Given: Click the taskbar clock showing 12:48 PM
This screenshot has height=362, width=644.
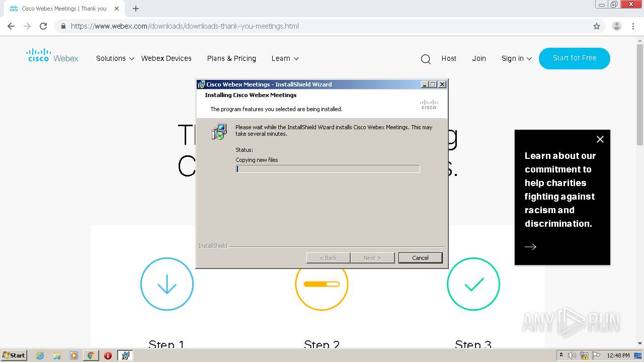Looking at the screenshot, I should click(x=618, y=355).
